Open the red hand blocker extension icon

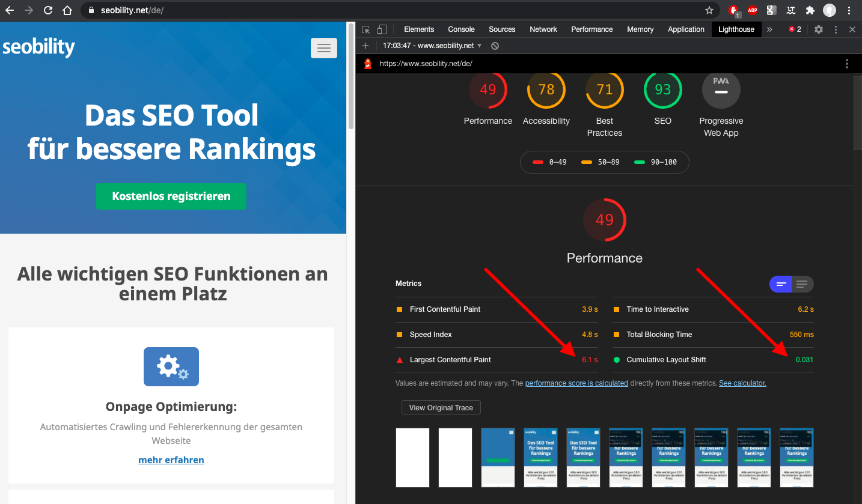coord(734,10)
